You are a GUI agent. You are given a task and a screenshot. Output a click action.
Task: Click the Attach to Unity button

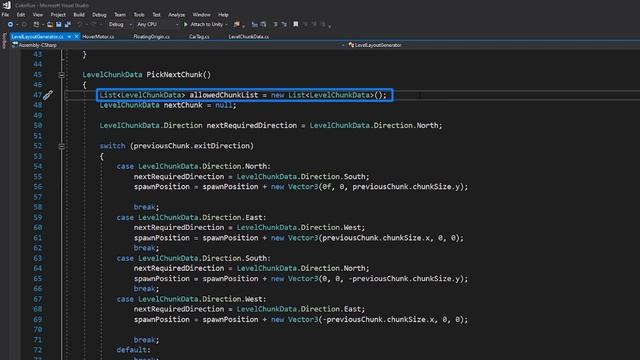tap(207, 24)
